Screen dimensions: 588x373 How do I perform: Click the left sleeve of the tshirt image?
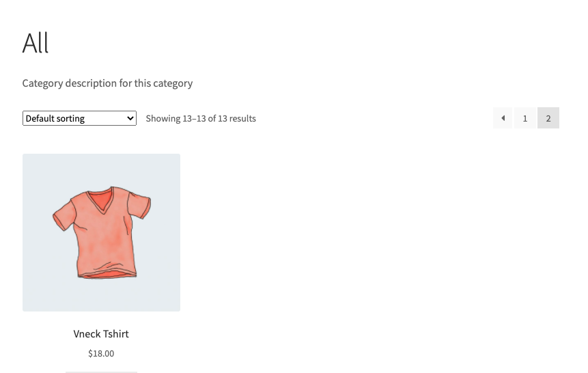pos(64,215)
